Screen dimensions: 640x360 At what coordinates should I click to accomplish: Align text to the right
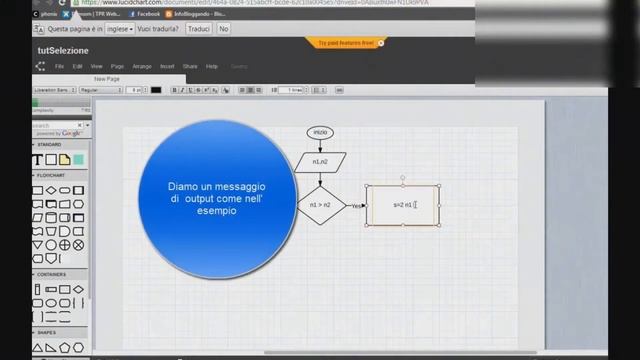259,90
